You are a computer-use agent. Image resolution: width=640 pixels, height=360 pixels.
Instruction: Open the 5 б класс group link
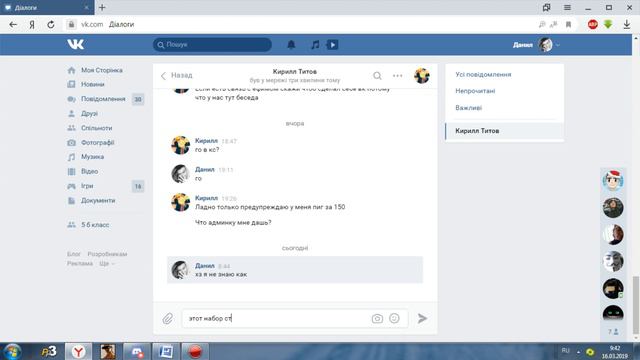point(95,225)
